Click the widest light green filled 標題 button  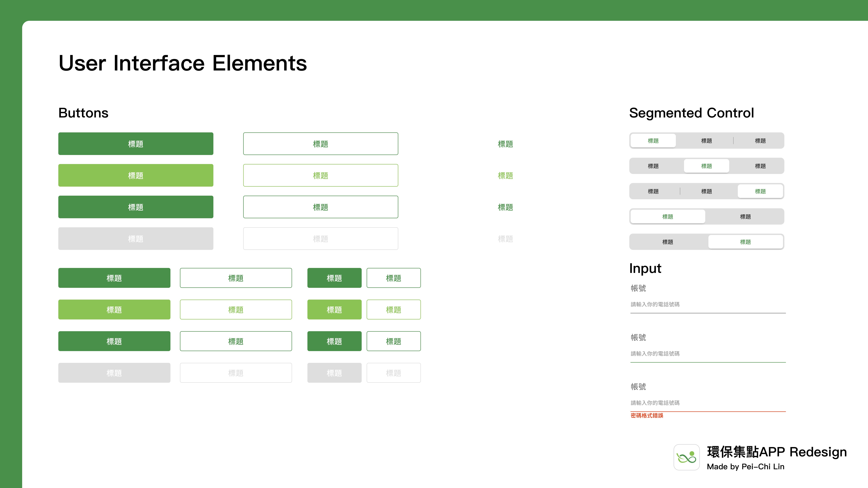[136, 175]
